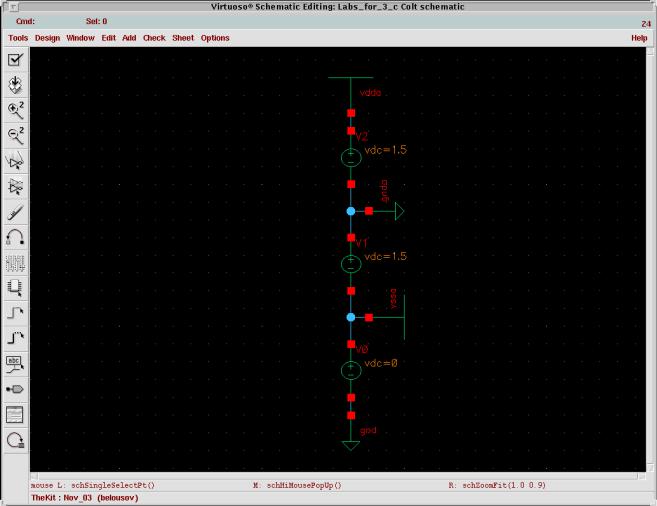This screenshot has width=657, height=506.
Task: Open the Tools menu
Action: pyautogui.click(x=18, y=38)
